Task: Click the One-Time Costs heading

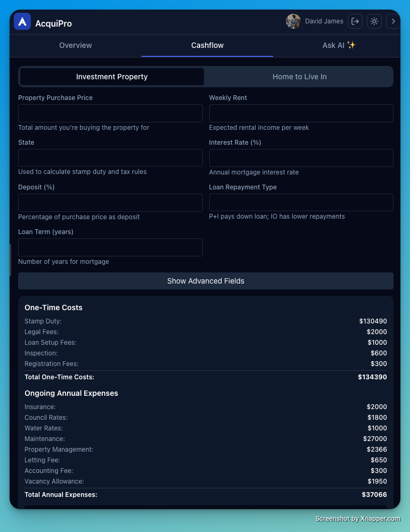Action: coord(53,307)
